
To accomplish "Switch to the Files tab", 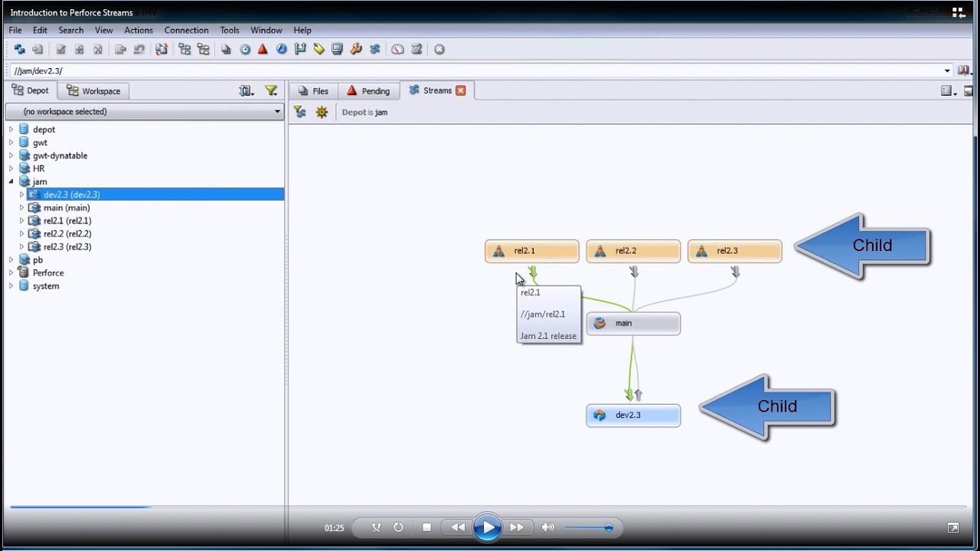I will pos(313,90).
